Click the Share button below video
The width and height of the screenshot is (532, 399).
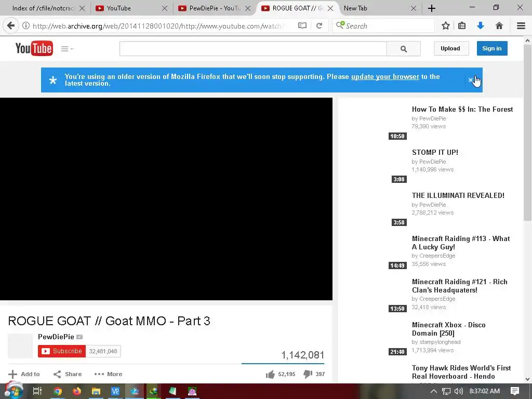[68, 374]
